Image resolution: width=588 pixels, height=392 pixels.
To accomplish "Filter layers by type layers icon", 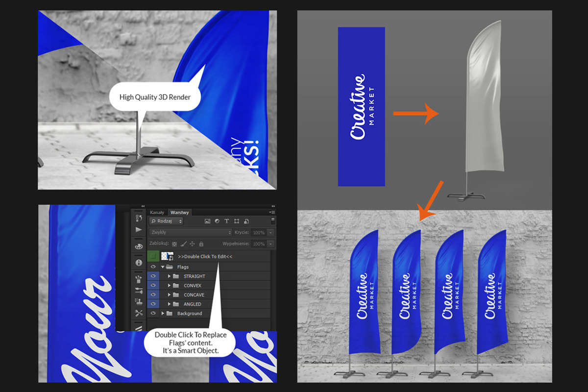I will coord(227,221).
